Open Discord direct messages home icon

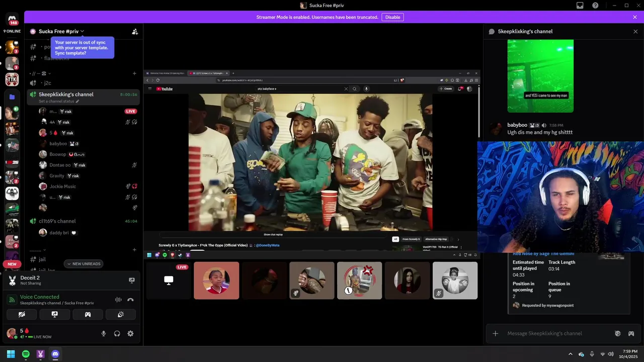click(12, 20)
